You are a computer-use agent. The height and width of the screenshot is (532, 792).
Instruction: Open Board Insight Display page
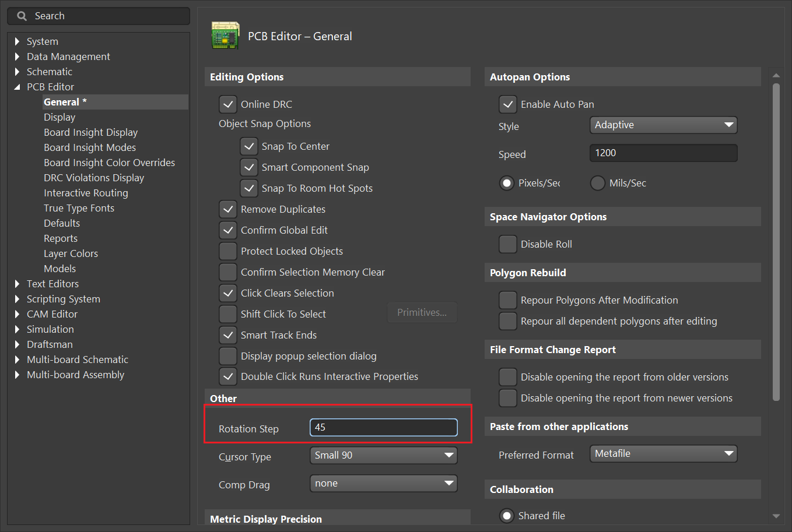[91, 132]
